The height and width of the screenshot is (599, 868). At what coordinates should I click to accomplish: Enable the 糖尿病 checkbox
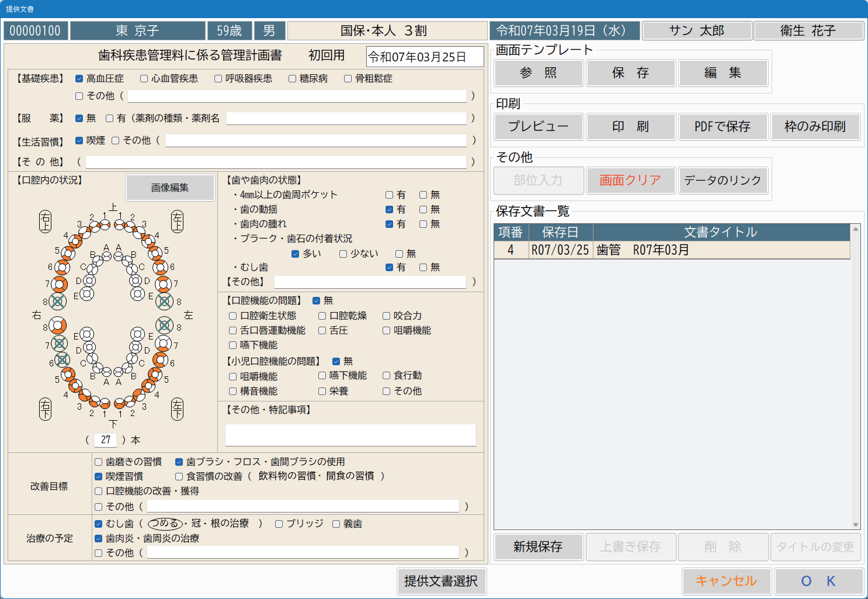[292, 79]
